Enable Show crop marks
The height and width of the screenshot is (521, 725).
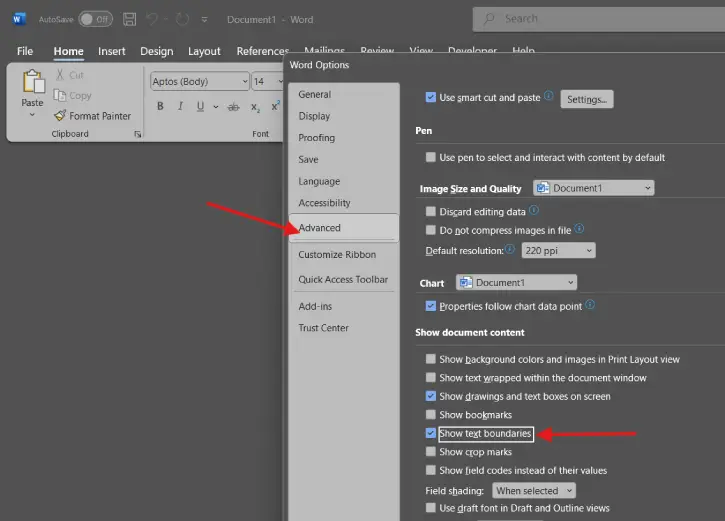(x=430, y=452)
